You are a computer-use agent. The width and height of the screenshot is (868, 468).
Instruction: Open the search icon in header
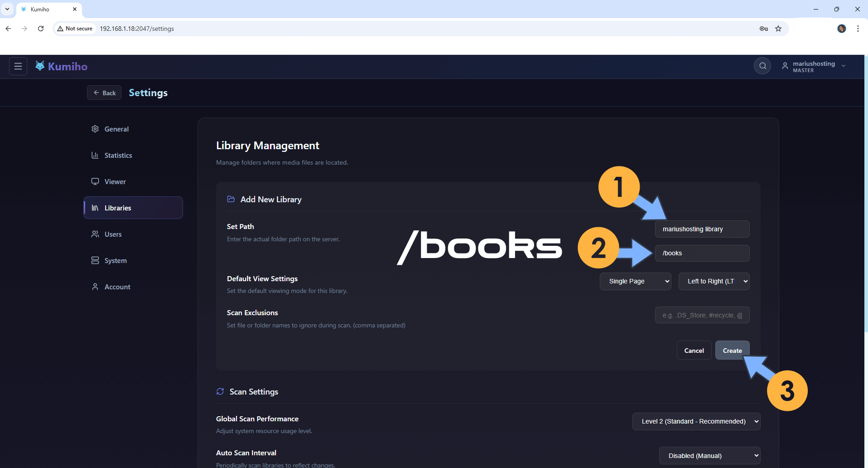click(x=762, y=66)
